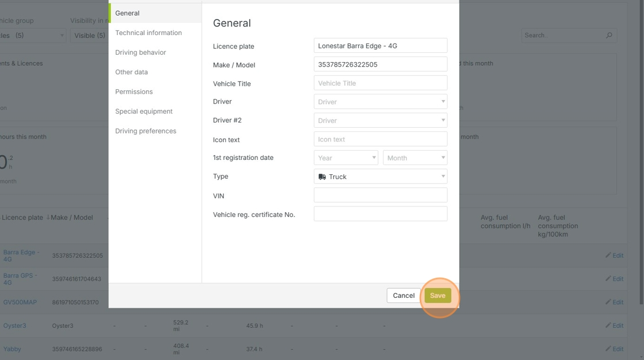Cancel the vehicle edit dialog
The height and width of the screenshot is (360, 644).
click(403, 296)
